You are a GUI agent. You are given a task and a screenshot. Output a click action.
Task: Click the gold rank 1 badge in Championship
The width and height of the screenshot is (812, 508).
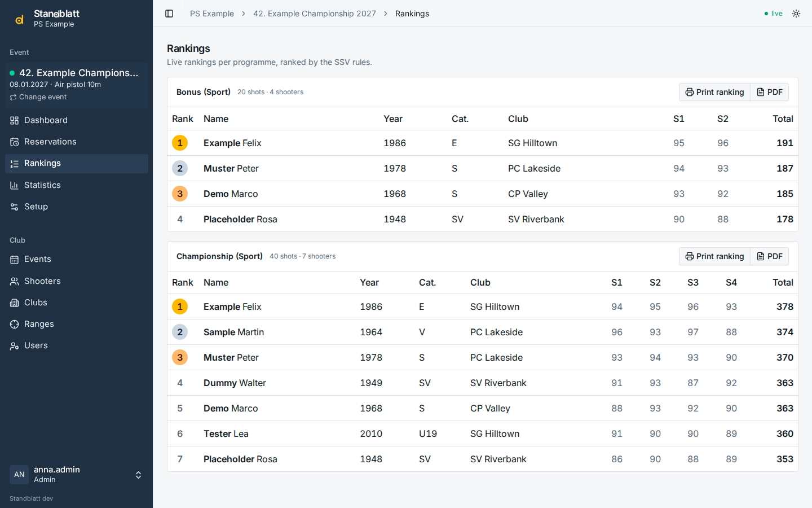coord(180,306)
